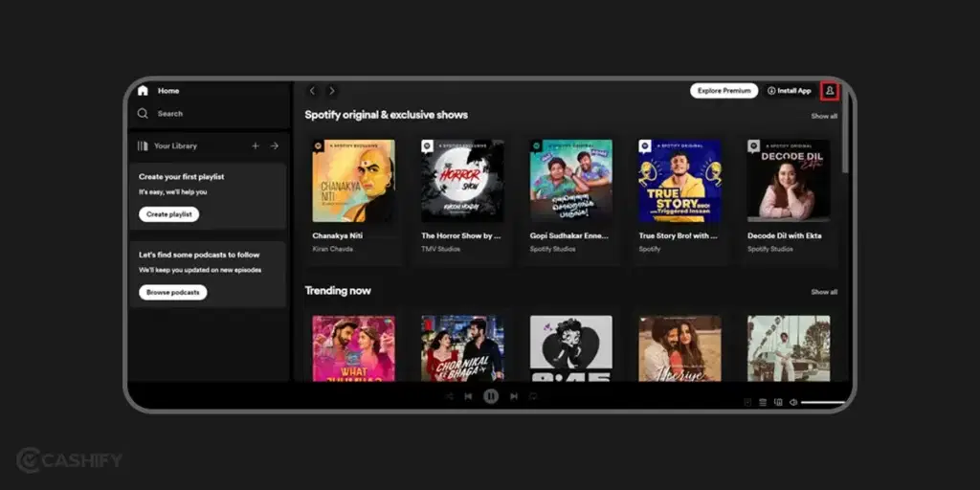Navigate forward with right chevron

(x=332, y=91)
